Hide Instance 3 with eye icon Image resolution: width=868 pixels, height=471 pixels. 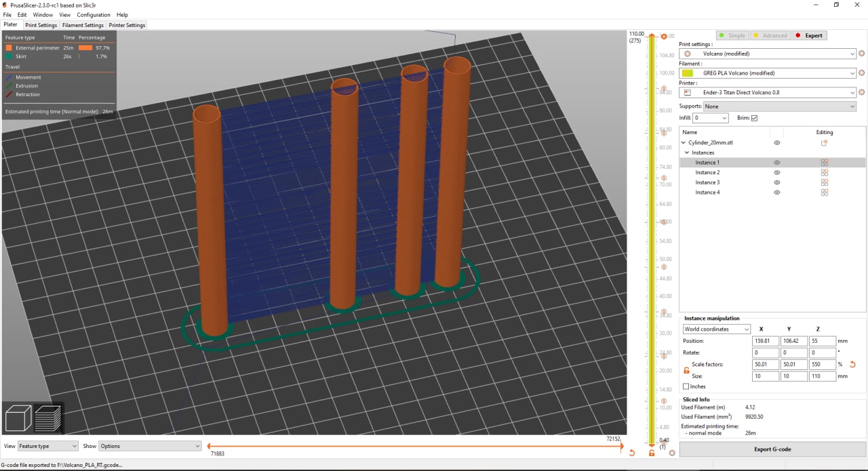[777, 182]
